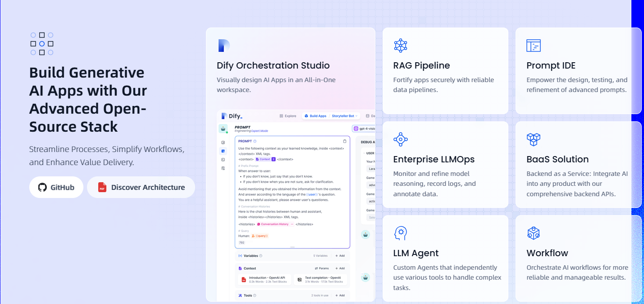The image size is (644, 304).
Task: Open the gpt-4-vision model selector
Action: click(364, 129)
